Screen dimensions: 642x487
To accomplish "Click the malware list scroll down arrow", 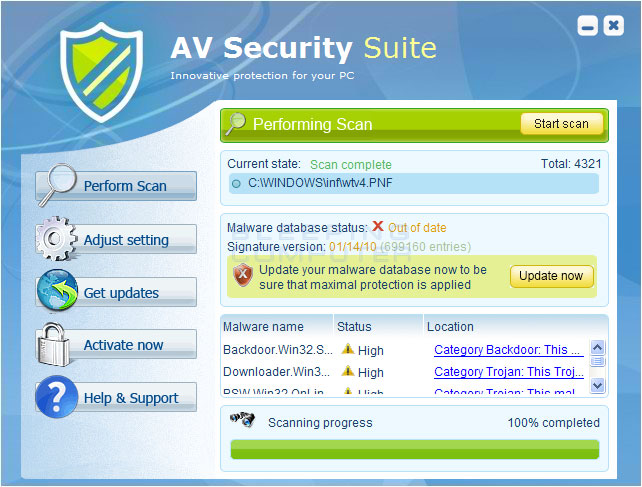I will pos(597,385).
